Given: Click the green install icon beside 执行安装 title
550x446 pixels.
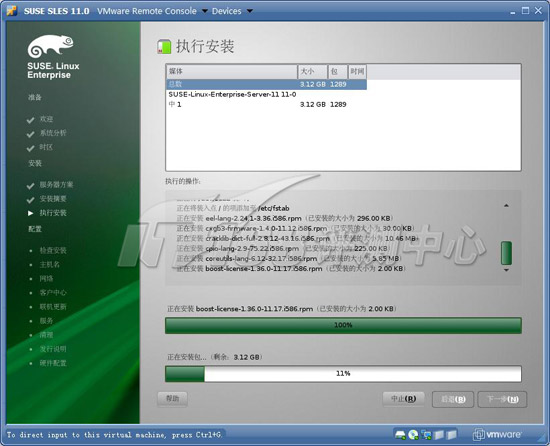Looking at the screenshot, I should pyautogui.click(x=164, y=47).
